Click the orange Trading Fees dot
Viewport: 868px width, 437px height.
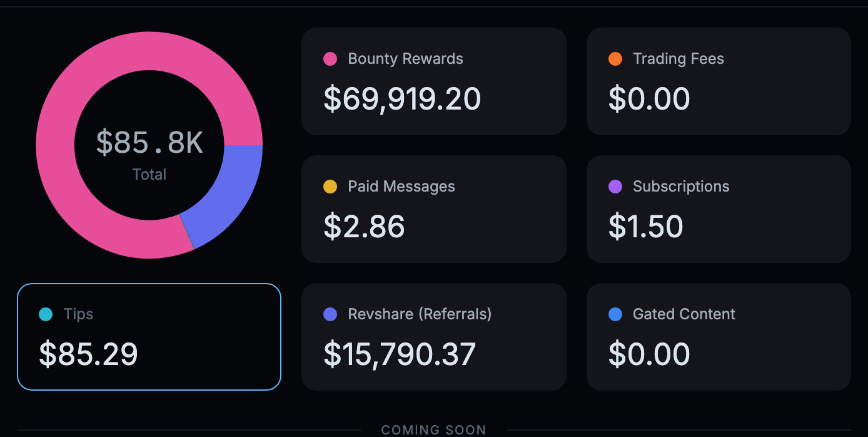click(x=615, y=59)
